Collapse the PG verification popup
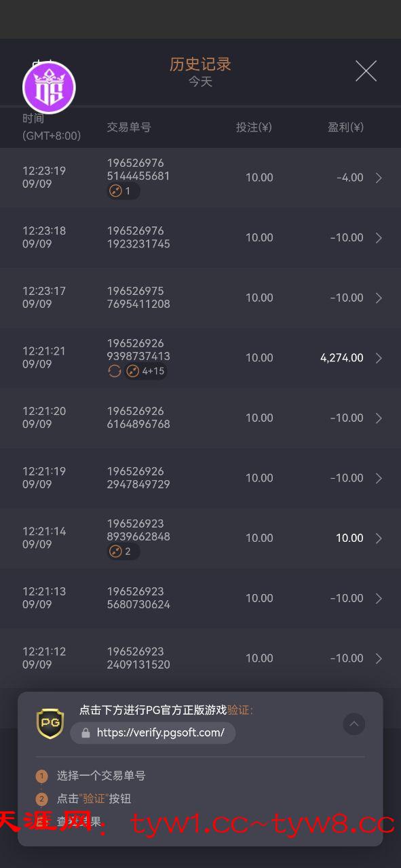Viewport: 401px width, 868px height. point(354,724)
